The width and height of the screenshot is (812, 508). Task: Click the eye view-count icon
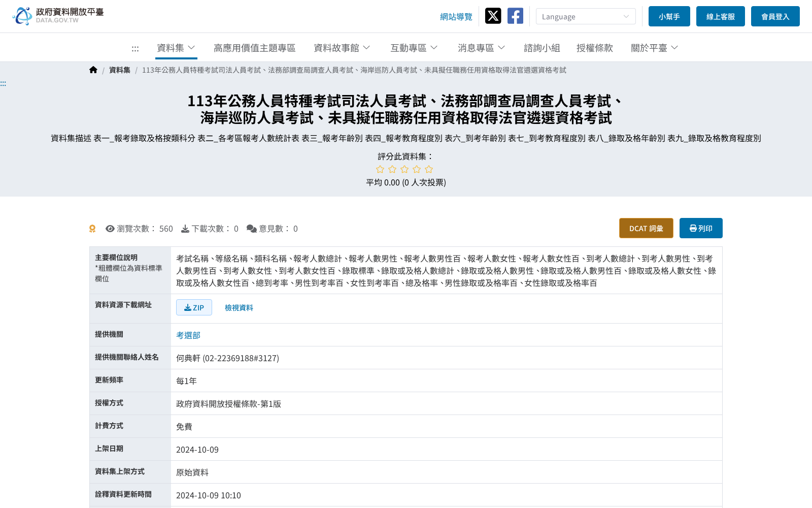pos(110,229)
